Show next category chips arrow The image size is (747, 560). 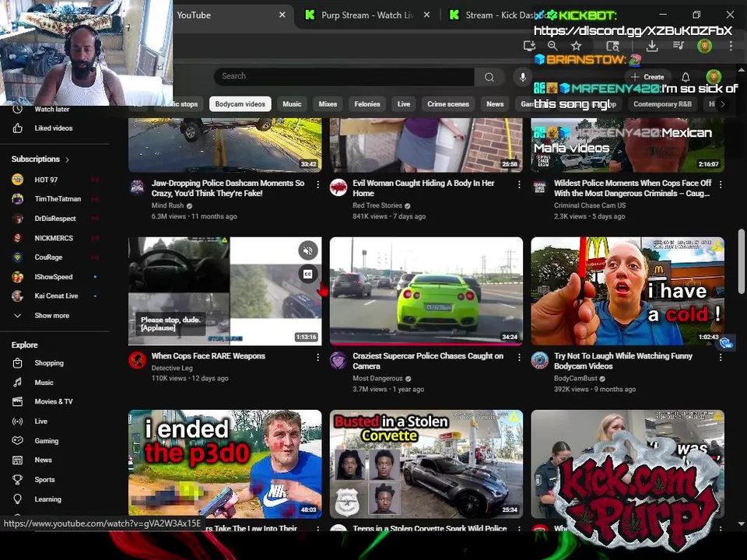723,103
